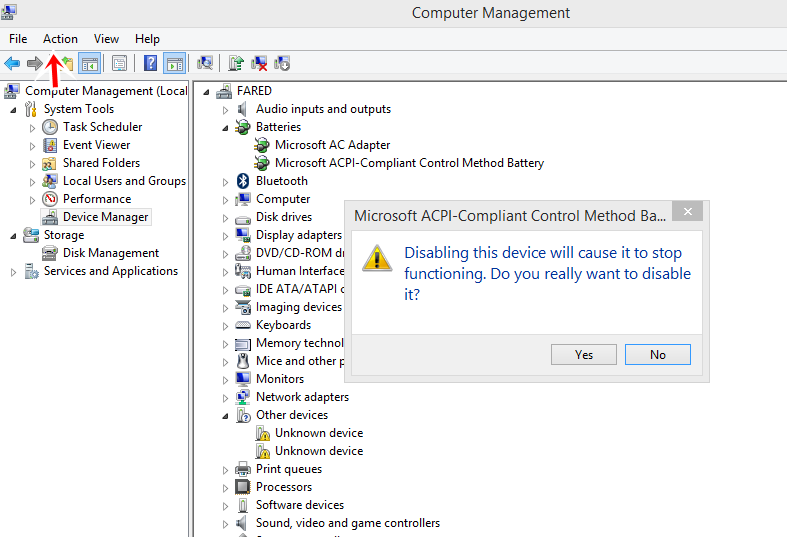This screenshot has height=537, width=787.
Task: Open the Action menu
Action: click(60, 39)
